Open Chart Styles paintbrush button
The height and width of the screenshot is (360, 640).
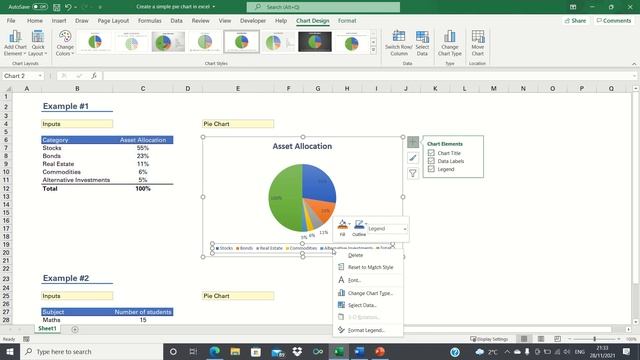[413, 158]
